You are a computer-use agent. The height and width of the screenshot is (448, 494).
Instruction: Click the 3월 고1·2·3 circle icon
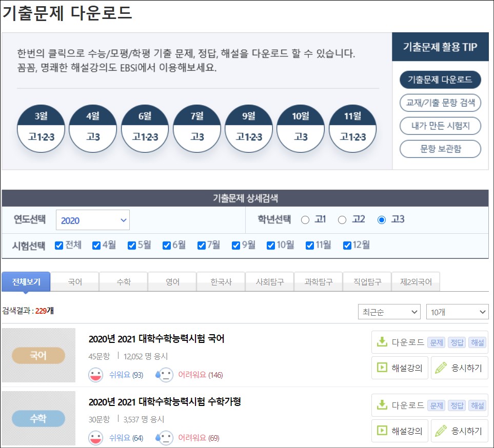pyautogui.click(x=41, y=129)
